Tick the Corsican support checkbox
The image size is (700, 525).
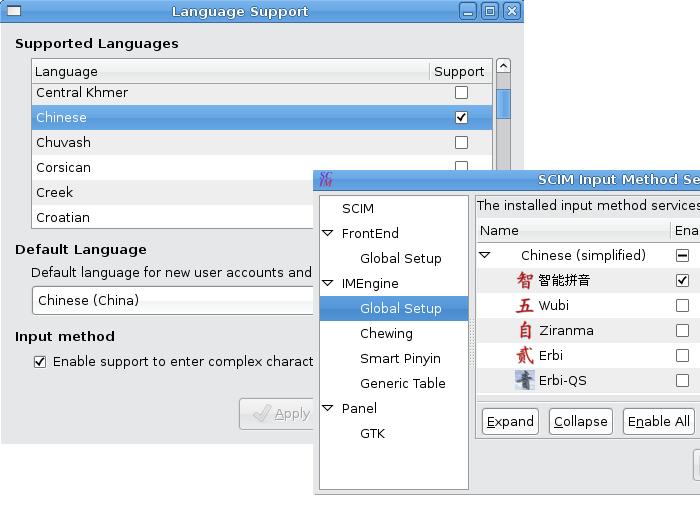click(461, 166)
